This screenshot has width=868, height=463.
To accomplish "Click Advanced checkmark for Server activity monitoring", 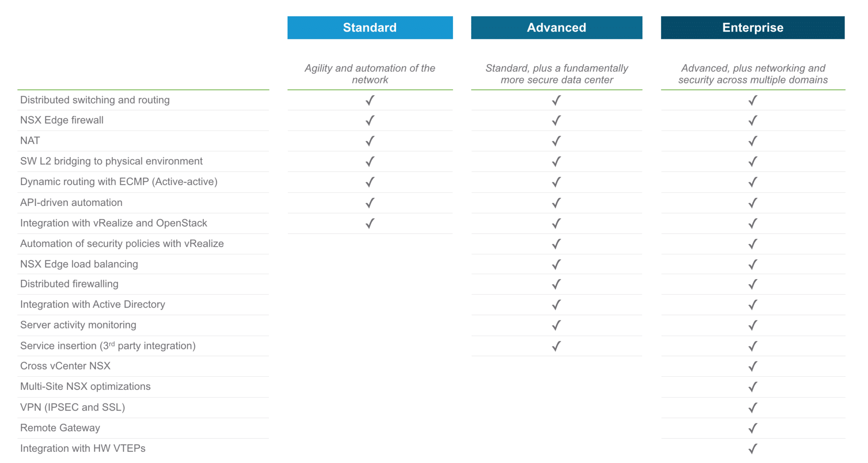I will click(556, 325).
